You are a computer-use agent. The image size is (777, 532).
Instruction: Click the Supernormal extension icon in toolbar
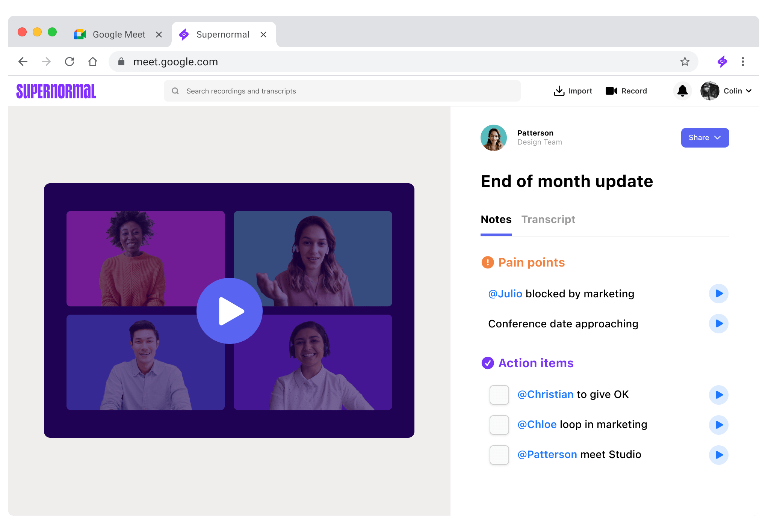click(x=722, y=62)
